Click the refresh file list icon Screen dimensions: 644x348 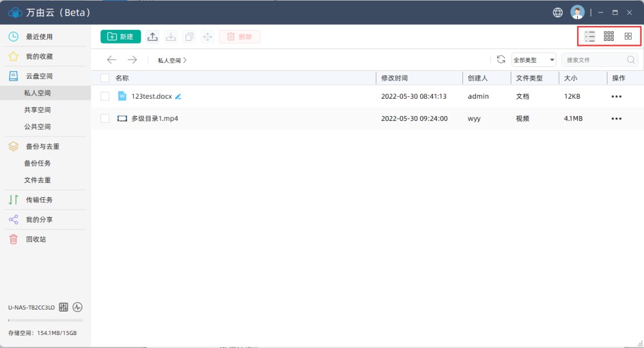[x=501, y=60]
